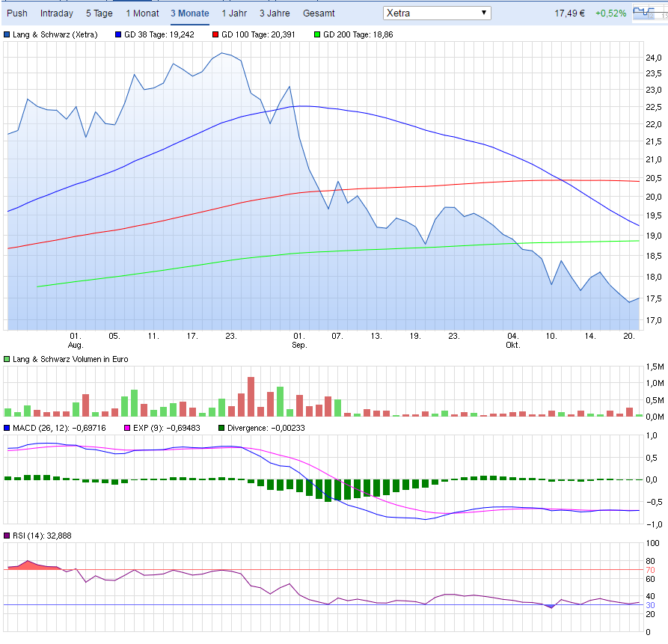Viewport: 668px width, 644px height.
Task: Click the 'GD 200 Tage: 18,86' legend label
Action: click(x=358, y=34)
